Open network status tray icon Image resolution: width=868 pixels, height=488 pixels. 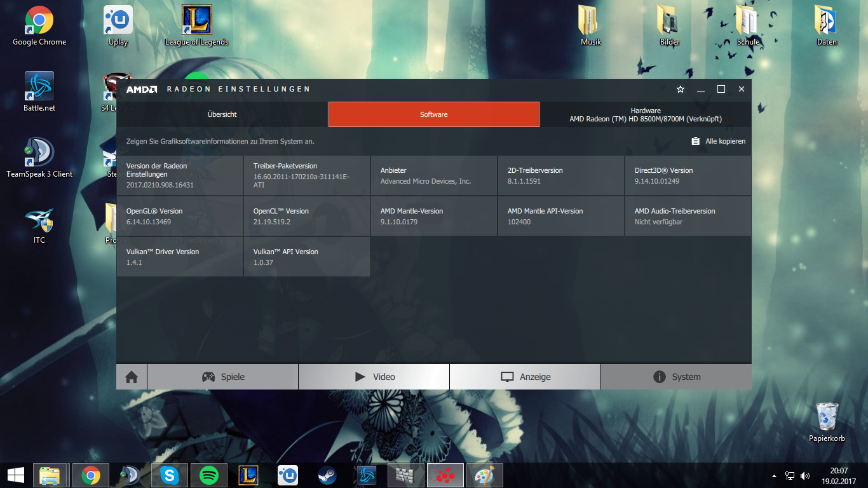[790, 475]
